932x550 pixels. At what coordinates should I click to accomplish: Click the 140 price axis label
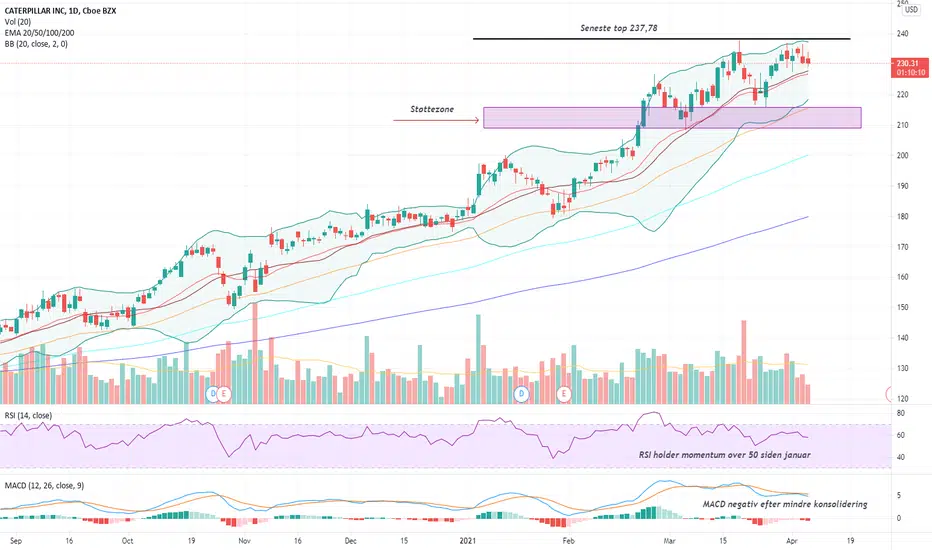pyautogui.click(x=902, y=338)
